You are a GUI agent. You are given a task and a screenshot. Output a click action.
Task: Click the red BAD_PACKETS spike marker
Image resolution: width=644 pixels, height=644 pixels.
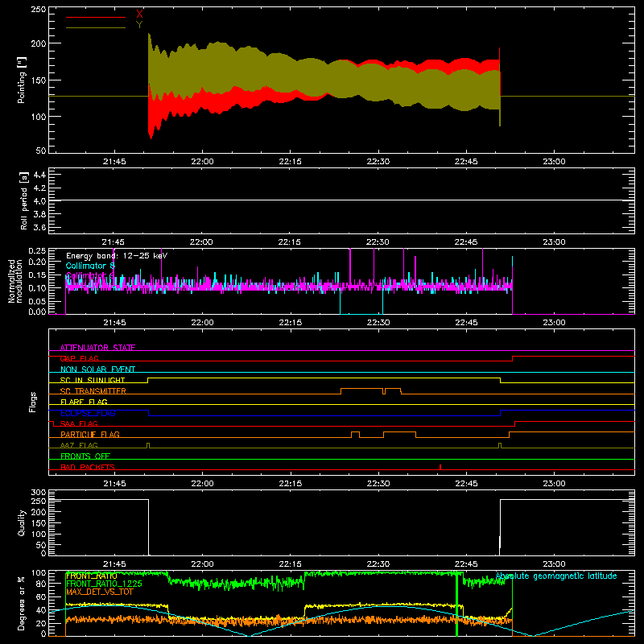click(x=440, y=467)
